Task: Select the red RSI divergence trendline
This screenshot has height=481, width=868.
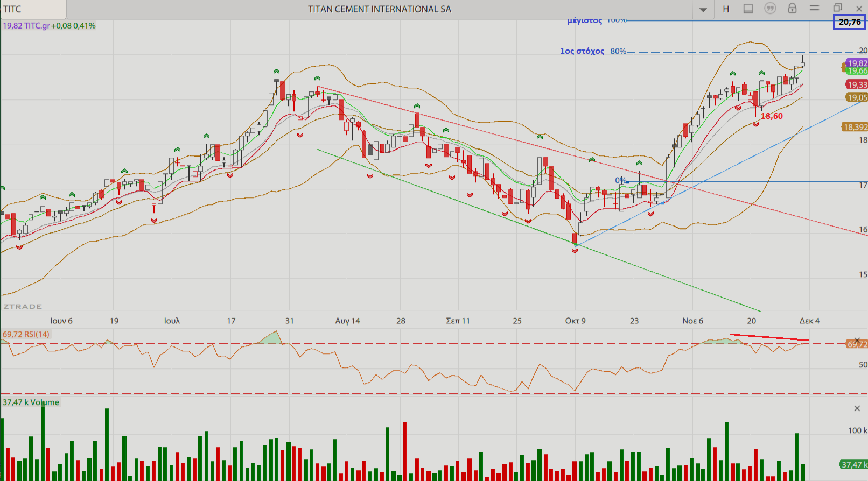Action: pos(769,337)
